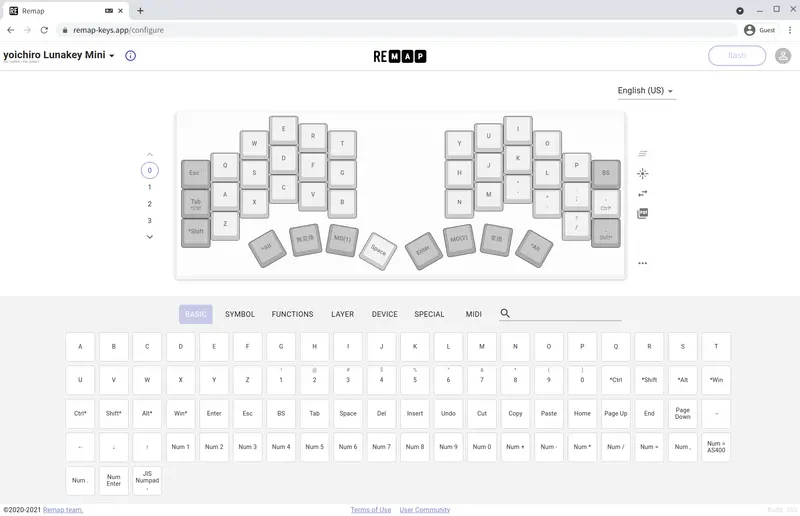This screenshot has width=800, height=516.
Task: Open the three-dots more menu
Action: (x=642, y=263)
